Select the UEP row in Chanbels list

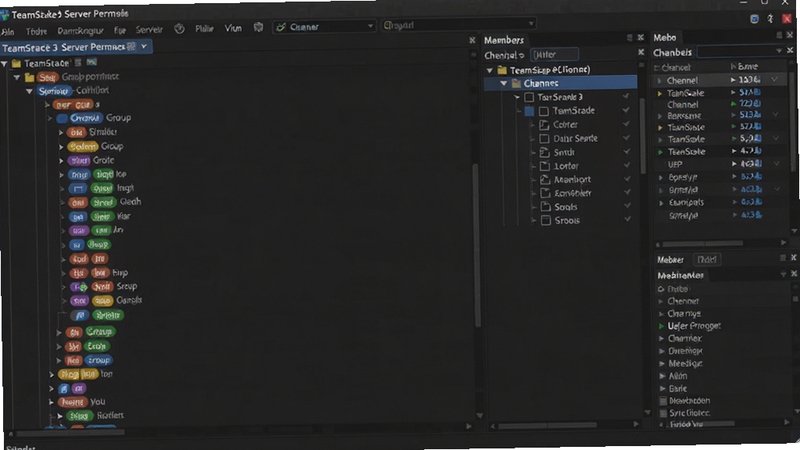pos(719,164)
